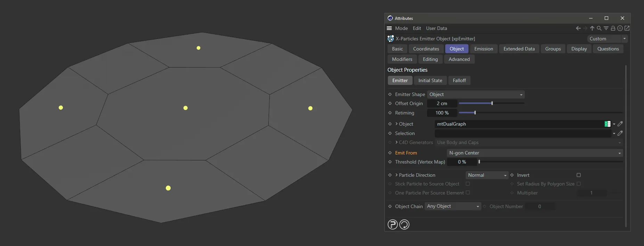Screen dimensions: 644x246
Task: Expand the Particle Direction section arrow
Action: [x=397, y=175]
